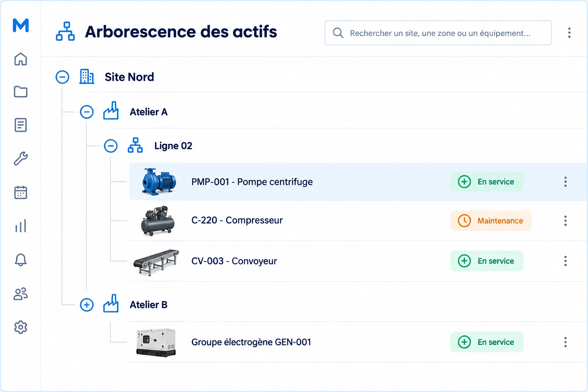Click the compressor thumbnail image
588x392 pixels.
tap(158, 220)
